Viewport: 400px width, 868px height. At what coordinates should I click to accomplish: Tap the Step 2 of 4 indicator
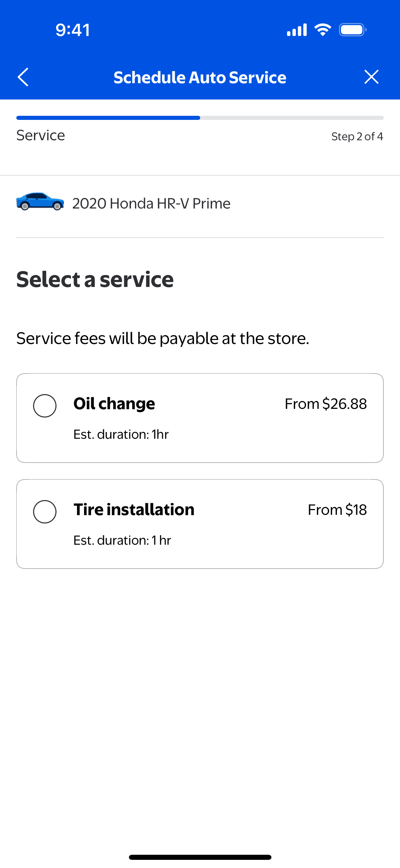point(357,137)
